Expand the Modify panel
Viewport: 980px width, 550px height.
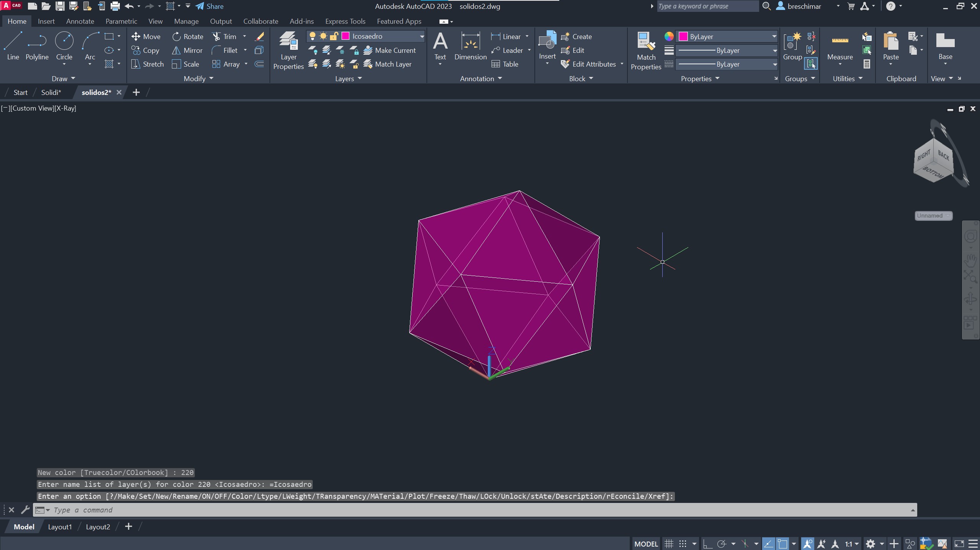pyautogui.click(x=198, y=78)
